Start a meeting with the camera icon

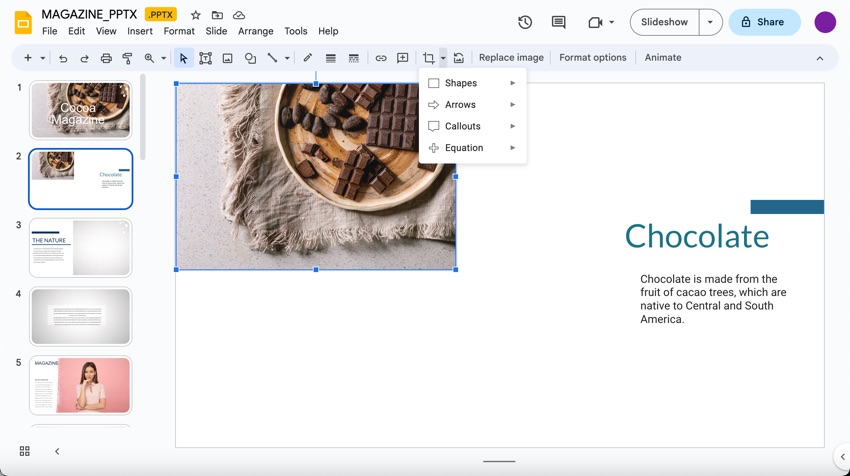pos(595,22)
